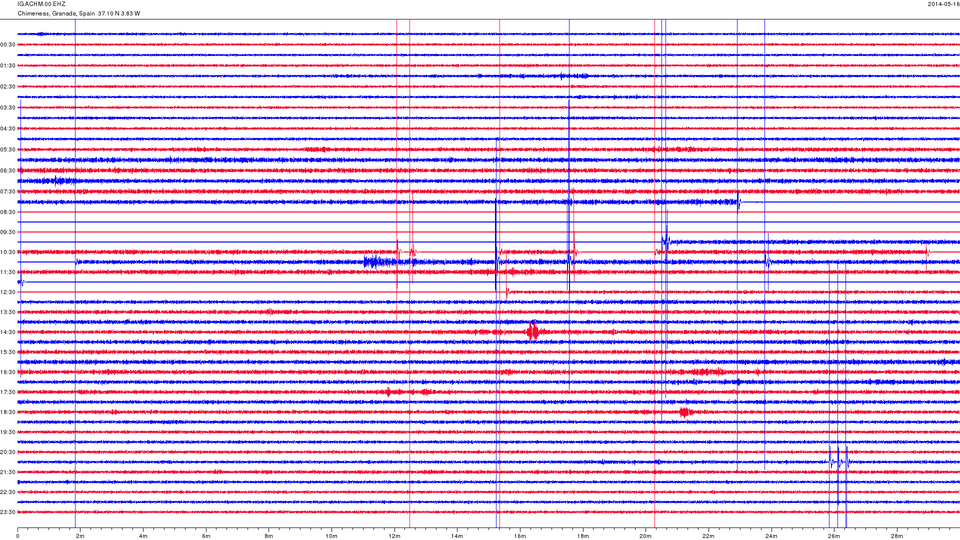Click the 2m tick label on the axis

point(80,536)
